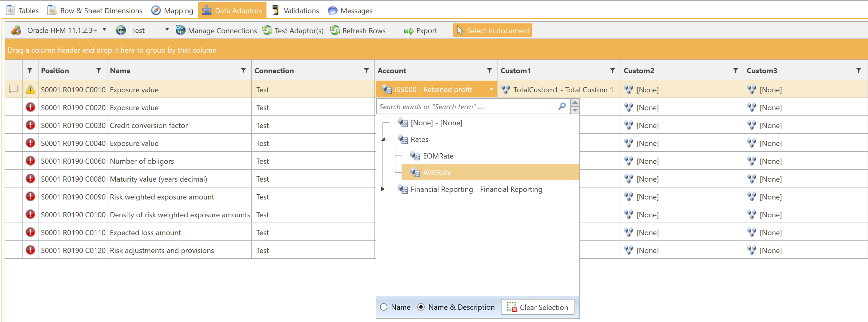868x322 pixels.
Task: Open the Mapping tab
Action: [172, 10]
